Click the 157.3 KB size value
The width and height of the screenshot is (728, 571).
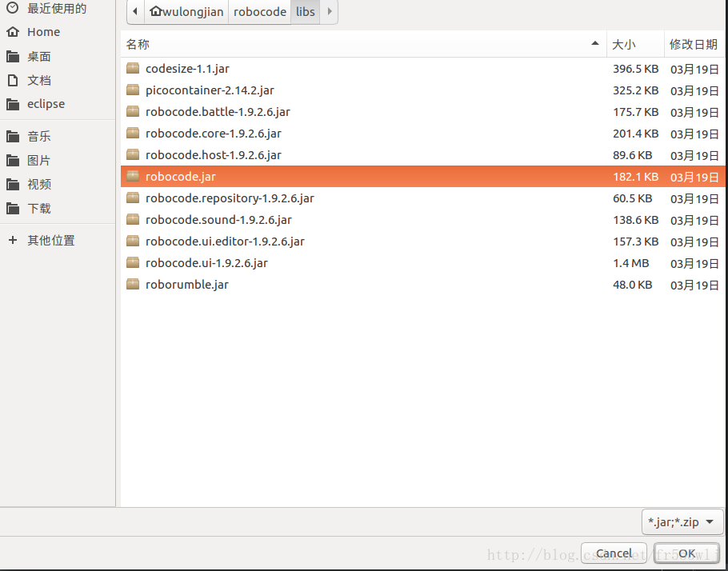[636, 242]
